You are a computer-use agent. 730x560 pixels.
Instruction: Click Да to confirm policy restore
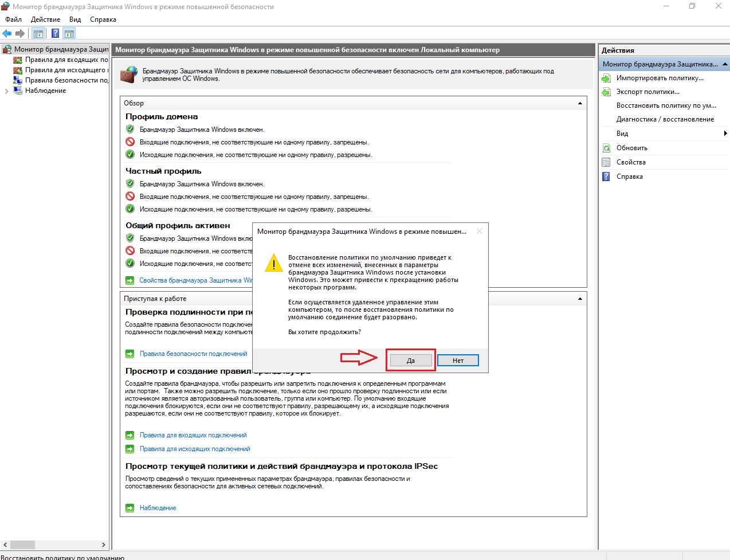coord(410,361)
